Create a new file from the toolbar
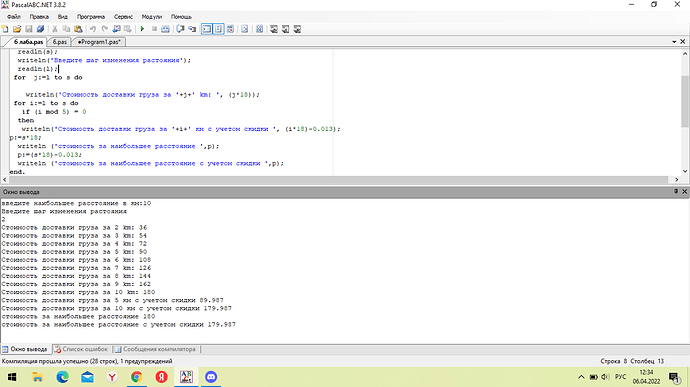690x387 pixels. (x=5, y=29)
